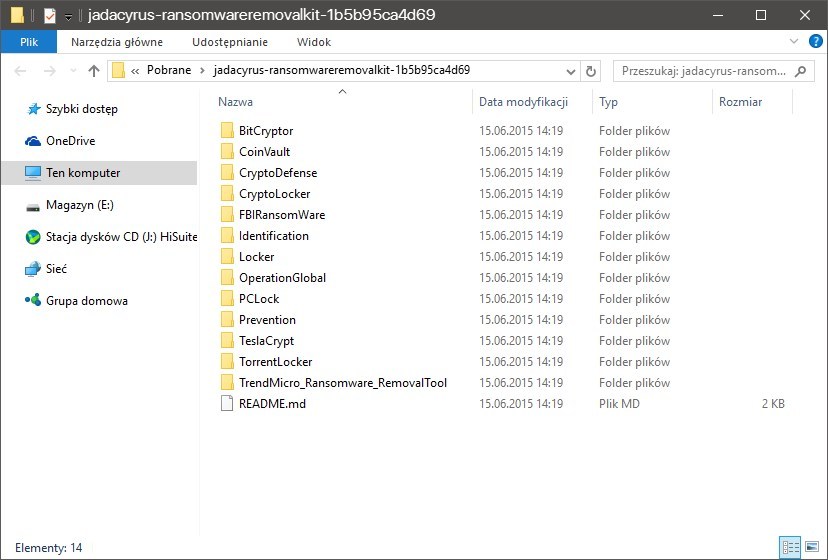Select the README.md file name
Image resolution: width=828 pixels, height=560 pixels.
click(x=272, y=404)
